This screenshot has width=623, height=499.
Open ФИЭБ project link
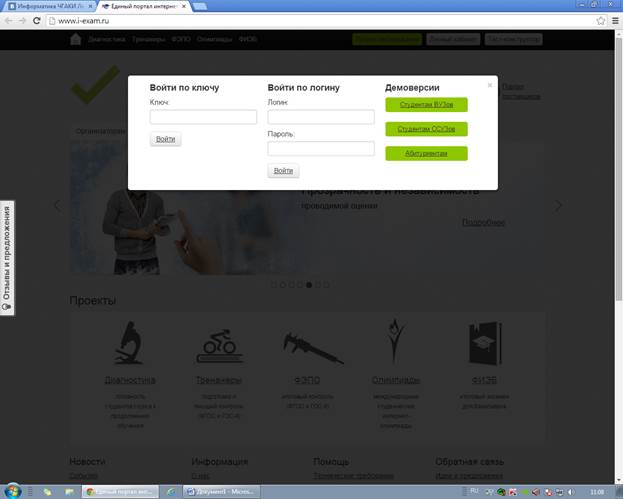484,380
